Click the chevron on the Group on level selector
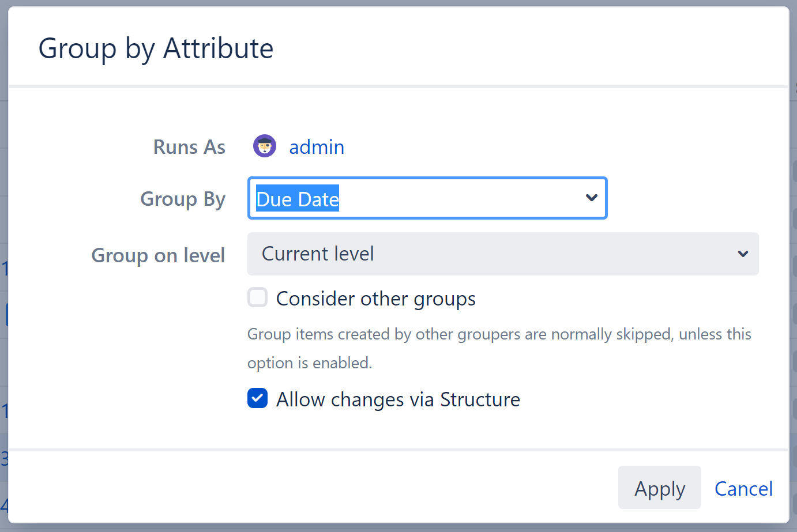 (x=742, y=254)
